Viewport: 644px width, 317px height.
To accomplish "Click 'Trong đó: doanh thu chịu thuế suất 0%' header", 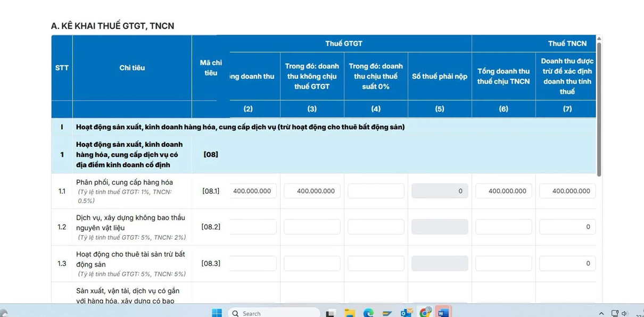I will pos(376,77).
